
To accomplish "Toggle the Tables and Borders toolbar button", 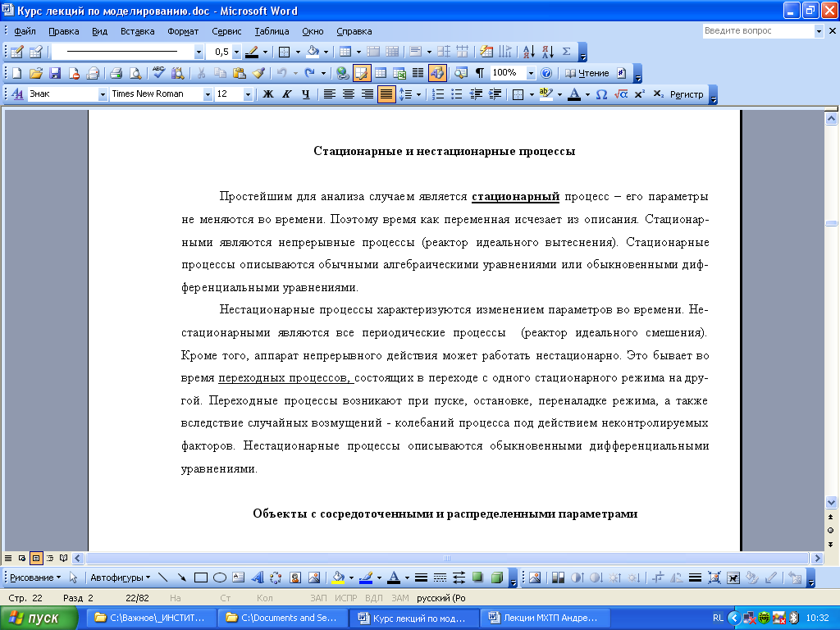I will (x=362, y=73).
